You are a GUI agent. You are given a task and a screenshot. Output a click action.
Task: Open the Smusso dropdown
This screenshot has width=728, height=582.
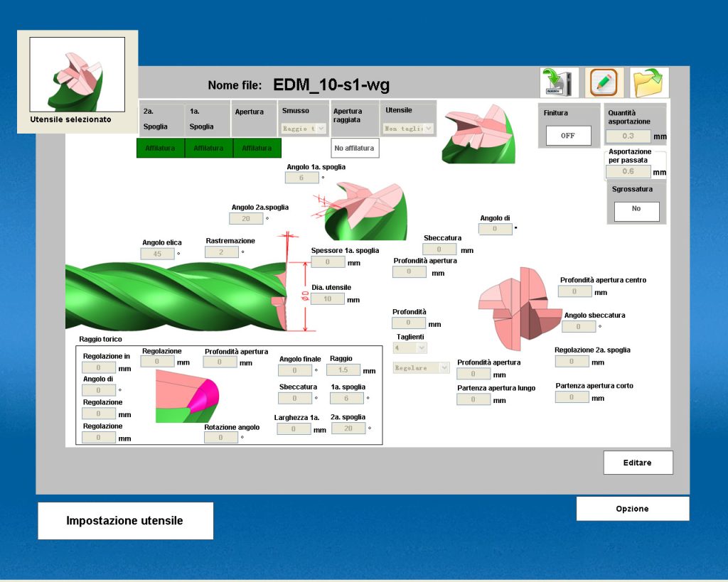click(304, 128)
